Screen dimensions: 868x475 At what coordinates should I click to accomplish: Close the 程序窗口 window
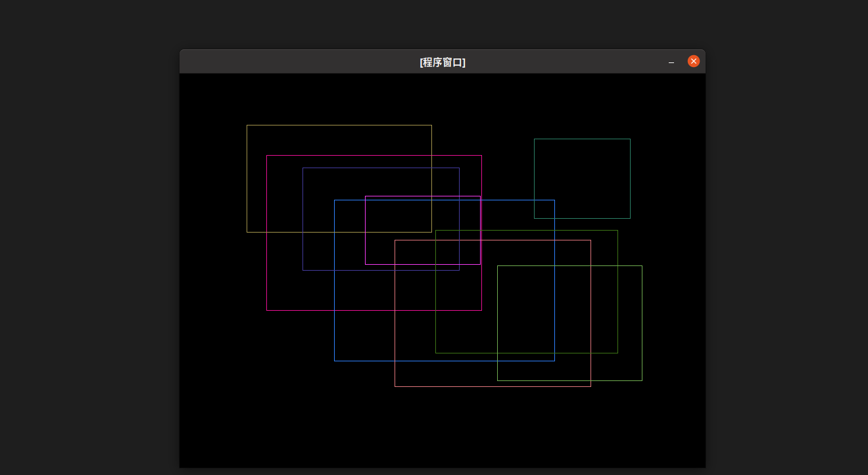pos(693,61)
